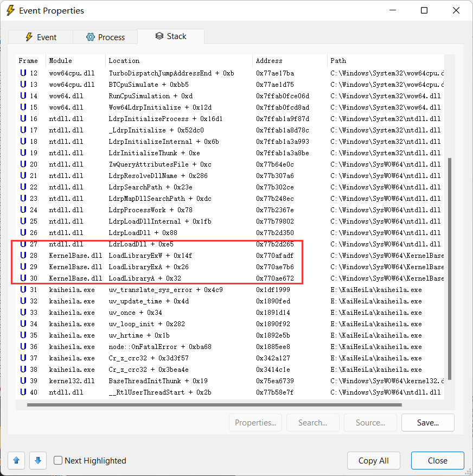Click the Save... button
Viewport: 473px width, 476px height.
pyautogui.click(x=428, y=423)
